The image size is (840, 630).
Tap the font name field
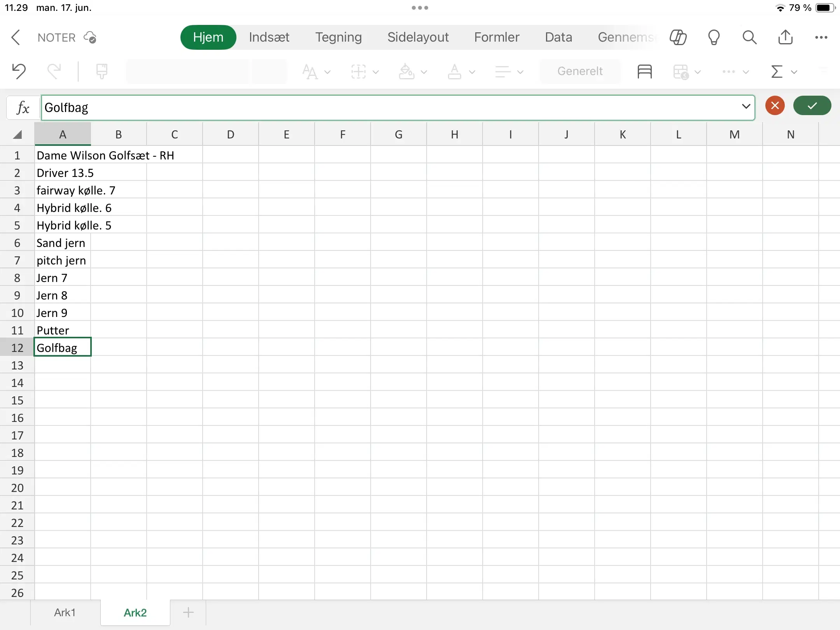(x=188, y=71)
